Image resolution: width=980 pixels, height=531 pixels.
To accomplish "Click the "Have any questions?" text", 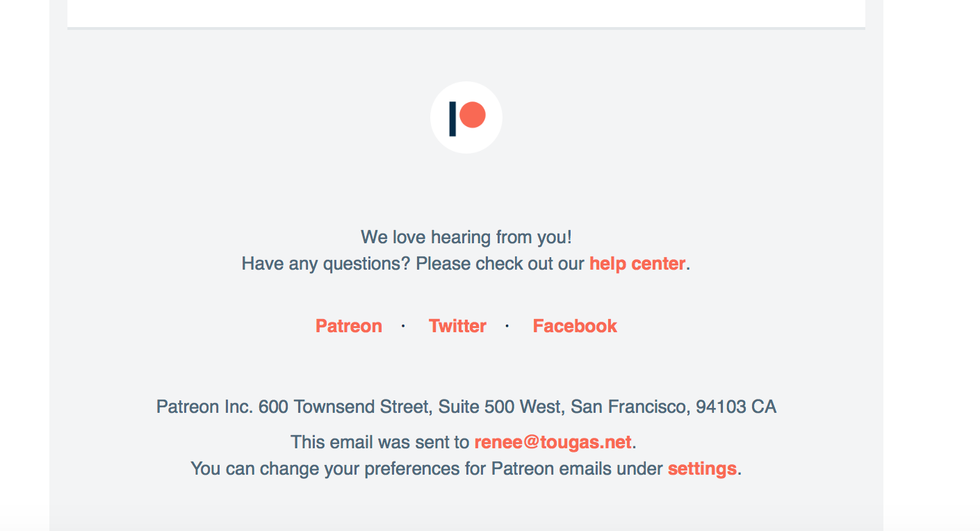I will 326,264.
